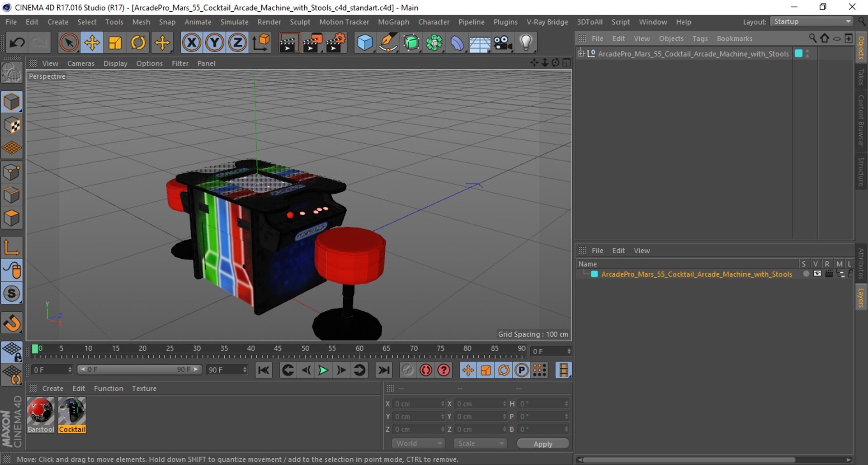Toggle Enable Axis mode
The width and height of the screenshot is (868, 465).
tap(12, 247)
